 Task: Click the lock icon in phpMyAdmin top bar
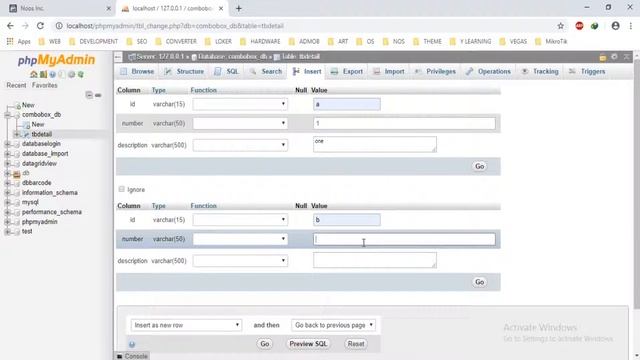pos(602,57)
